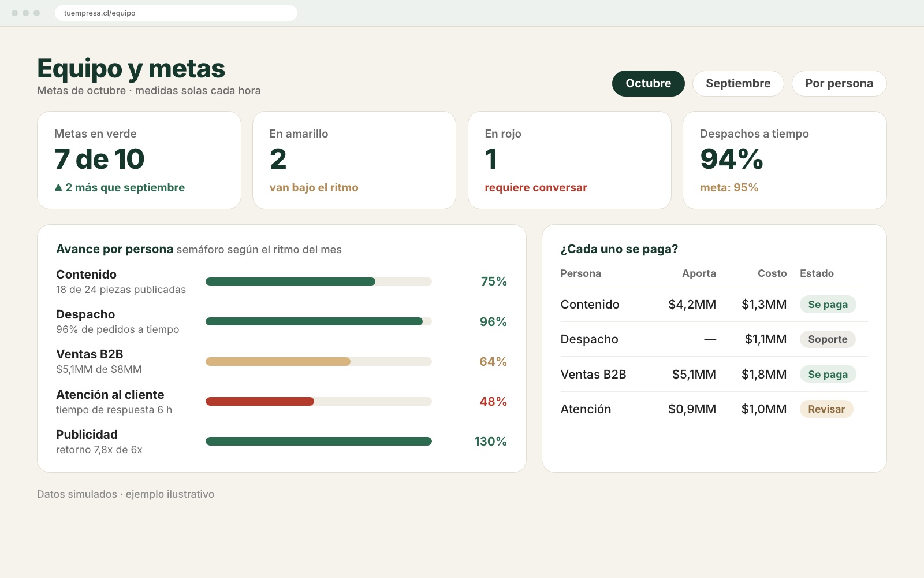
Task: Click 'tiempo de respuesta 6 h' text
Action: [x=114, y=410]
